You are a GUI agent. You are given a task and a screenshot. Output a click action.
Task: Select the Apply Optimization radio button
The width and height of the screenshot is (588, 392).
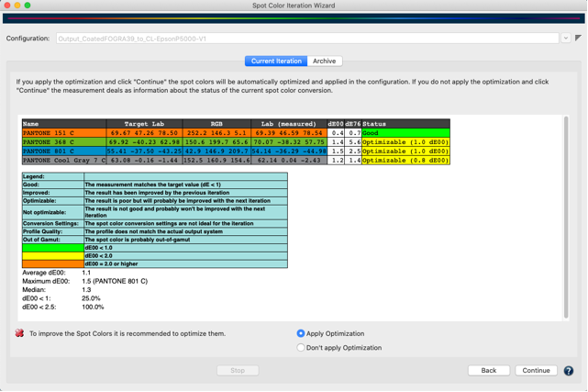(x=301, y=333)
